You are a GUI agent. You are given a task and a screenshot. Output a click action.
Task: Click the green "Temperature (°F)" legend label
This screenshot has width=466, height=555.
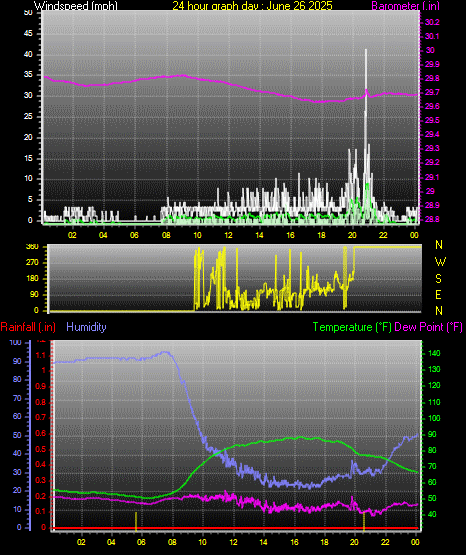tap(352, 327)
